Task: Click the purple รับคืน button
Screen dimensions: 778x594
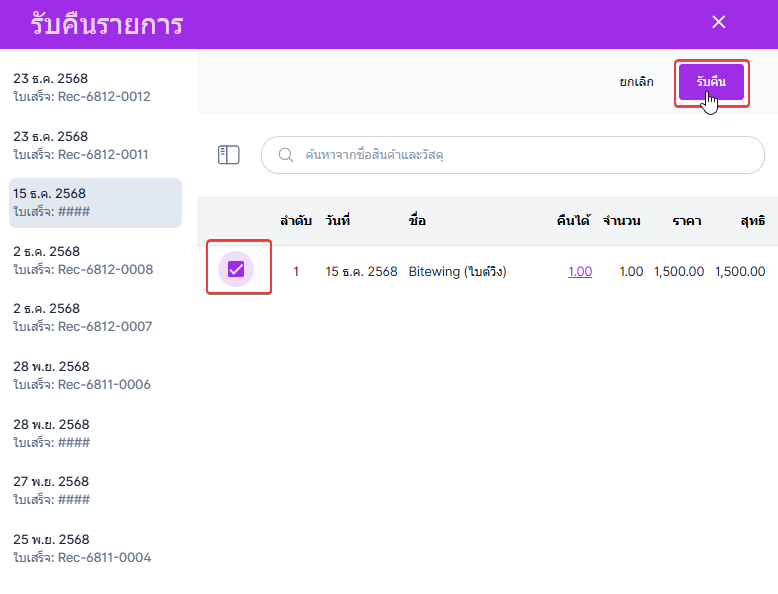Action: tap(711, 82)
